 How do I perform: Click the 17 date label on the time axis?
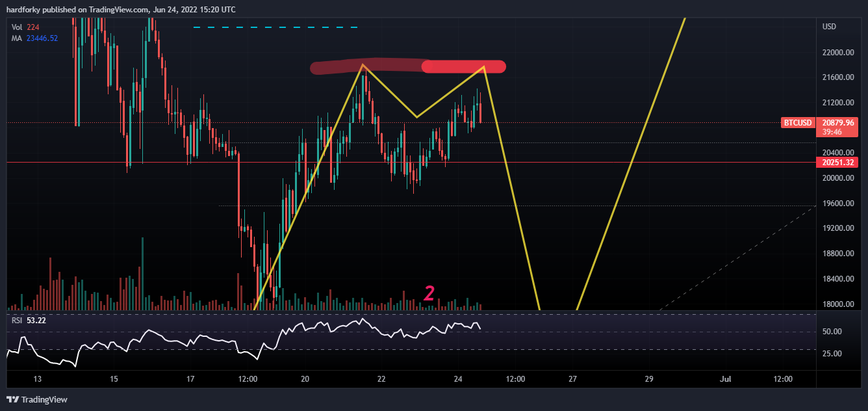pos(190,379)
